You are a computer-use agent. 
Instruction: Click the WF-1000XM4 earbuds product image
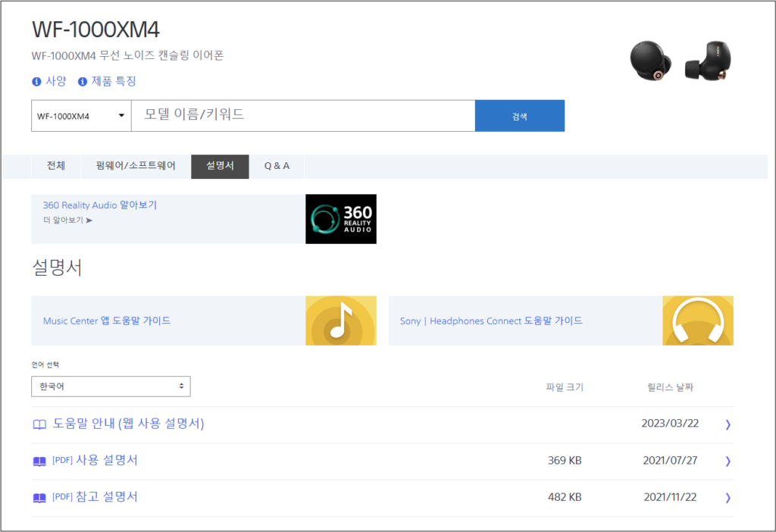coord(681,61)
